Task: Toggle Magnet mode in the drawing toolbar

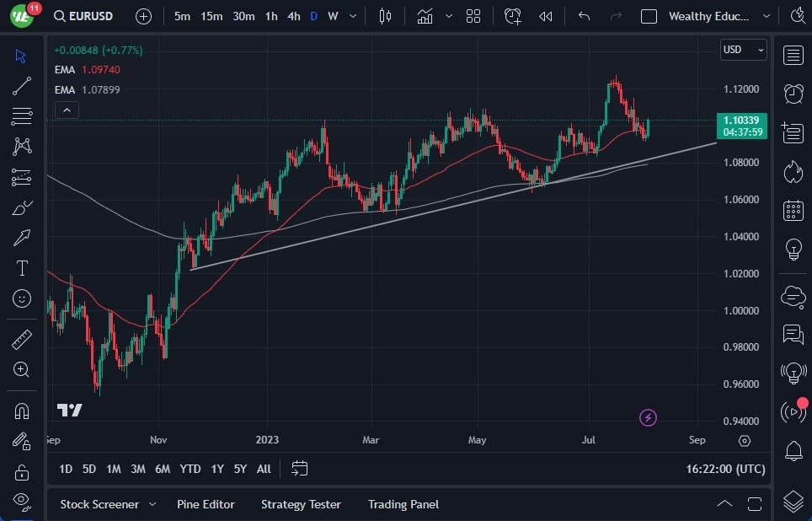Action: 21,411
